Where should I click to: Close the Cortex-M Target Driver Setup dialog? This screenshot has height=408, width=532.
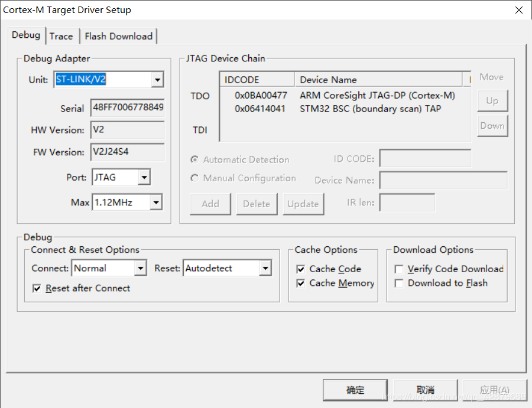[519, 10]
